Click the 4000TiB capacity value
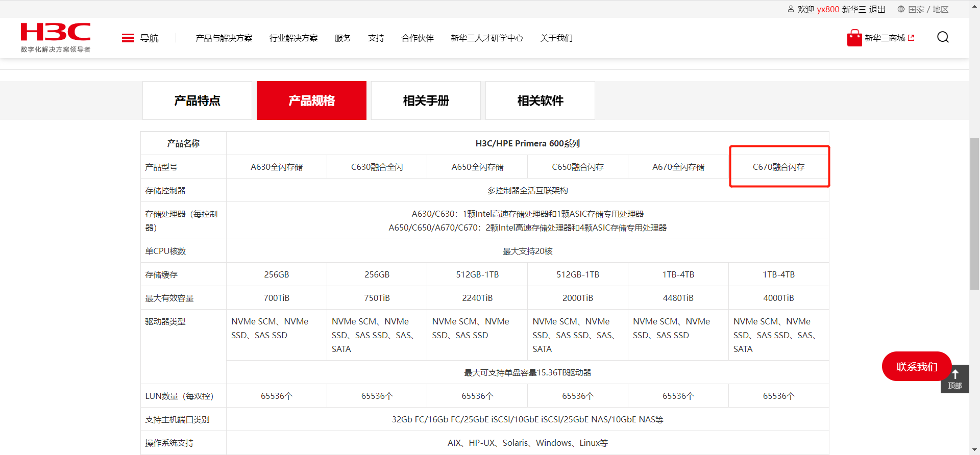This screenshot has width=980, height=455. click(x=779, y=298)
